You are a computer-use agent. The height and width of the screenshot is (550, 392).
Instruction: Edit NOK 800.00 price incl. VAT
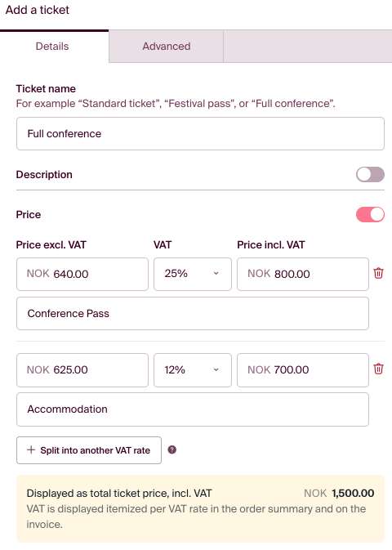[x=303, y=274]
